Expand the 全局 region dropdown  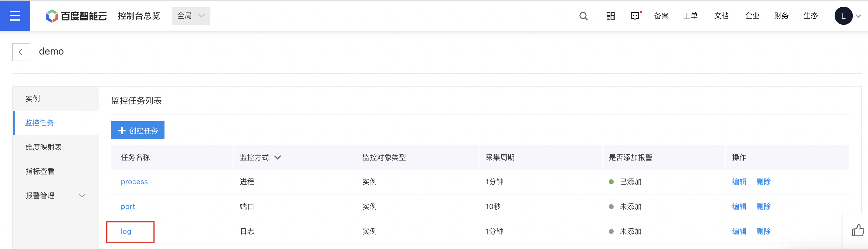191,16
